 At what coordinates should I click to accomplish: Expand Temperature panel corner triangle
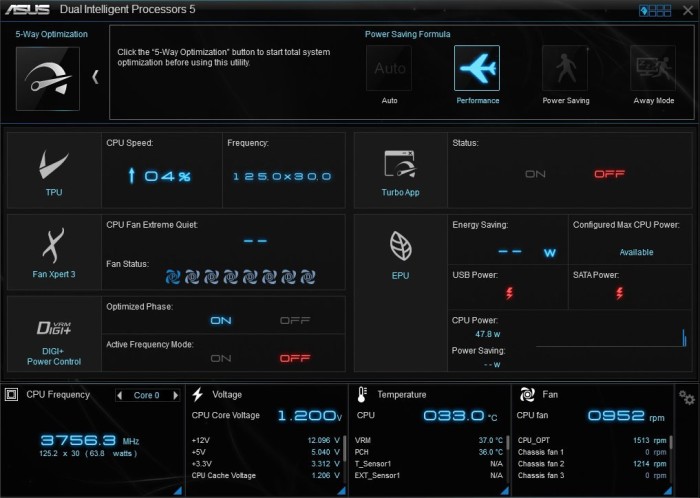click(505, 490)
